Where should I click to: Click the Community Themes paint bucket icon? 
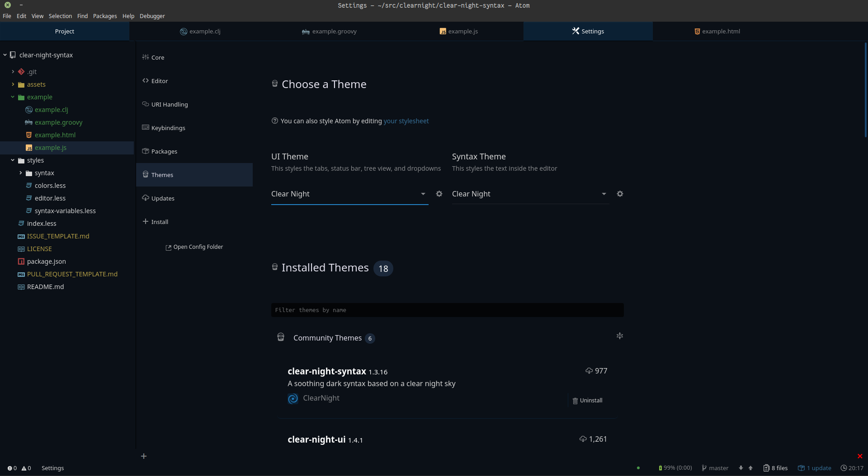click(x=281, y=337)
